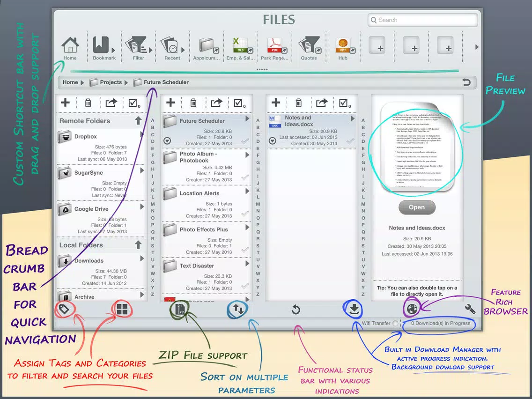Expand the Downloads folder arrow
The image size is (532, 399).
click(x=142, y=259)
